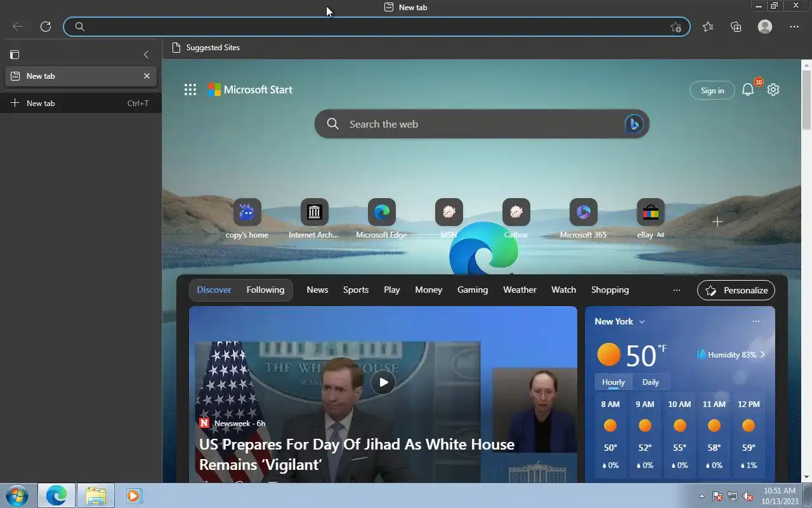This screenshot has width=812, height=508.
Task: Open the Collections icon in toolbar
Action: [736, 27]
